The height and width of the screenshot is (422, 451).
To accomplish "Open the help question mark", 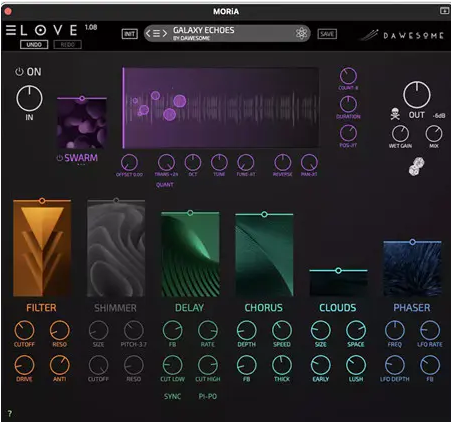I will point(10,414).
